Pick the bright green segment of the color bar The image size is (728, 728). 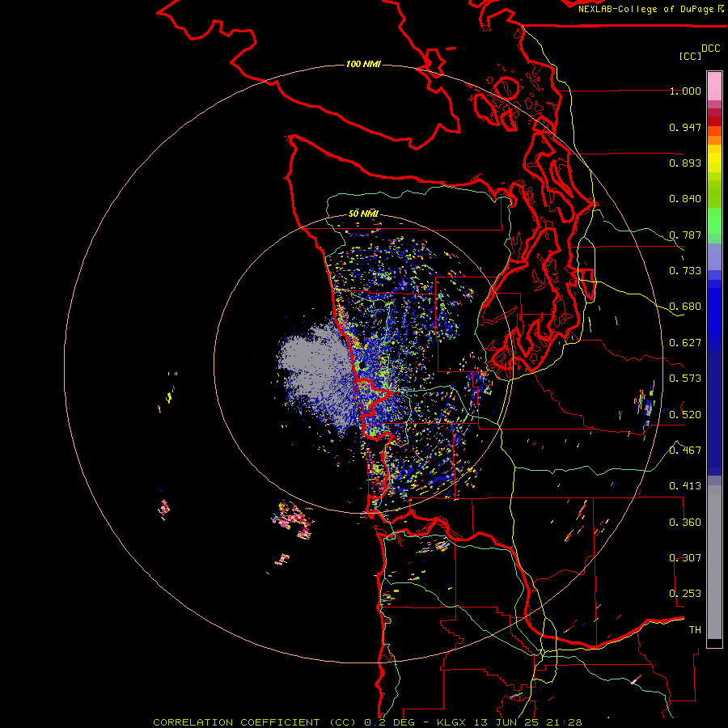coord(714,221)
